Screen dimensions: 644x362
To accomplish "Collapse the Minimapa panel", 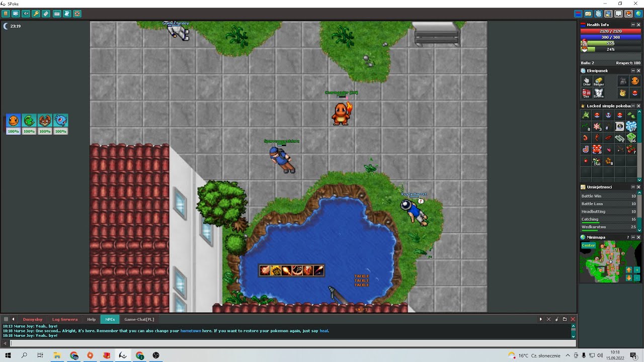I will click(633, 237).
